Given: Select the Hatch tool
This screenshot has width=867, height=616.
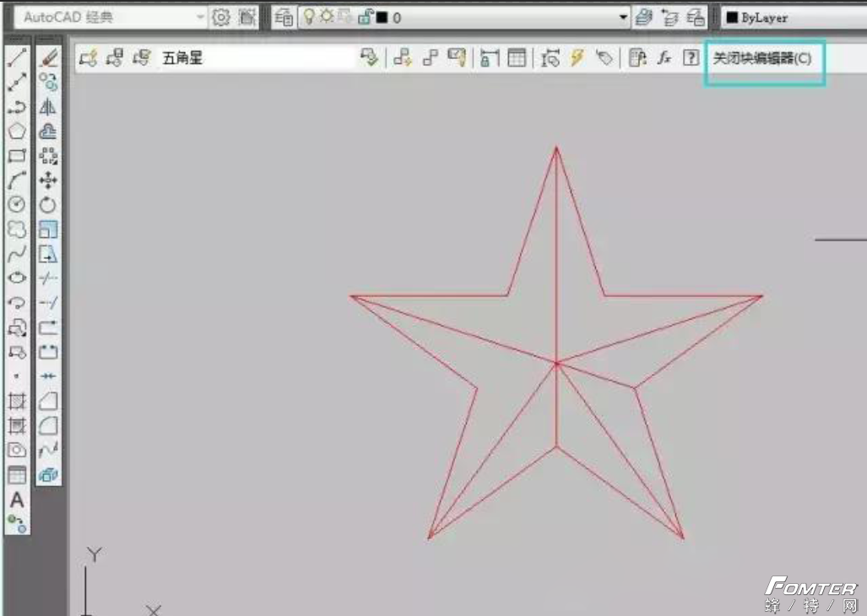Looking at the screenshot, I should 17,401.
